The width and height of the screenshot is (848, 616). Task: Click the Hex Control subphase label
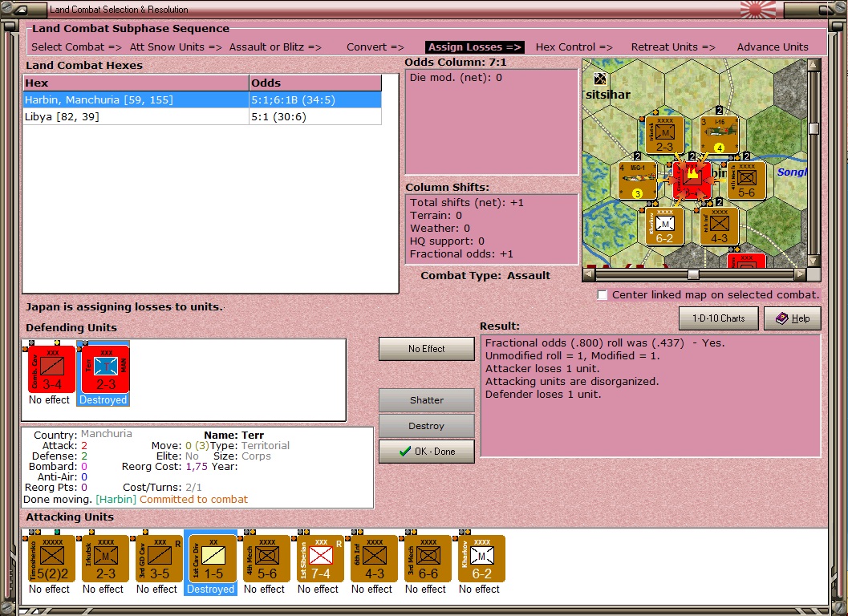tap(574, 47)
